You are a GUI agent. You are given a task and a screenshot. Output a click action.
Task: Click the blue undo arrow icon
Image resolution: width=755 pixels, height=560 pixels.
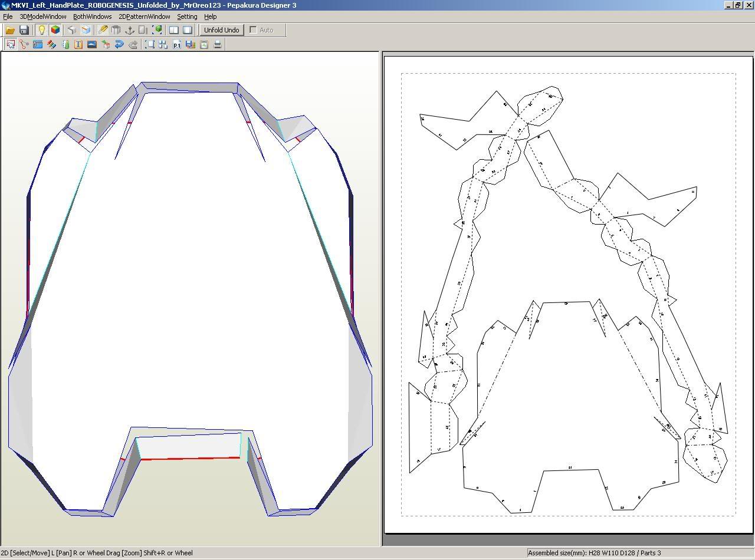119,44
